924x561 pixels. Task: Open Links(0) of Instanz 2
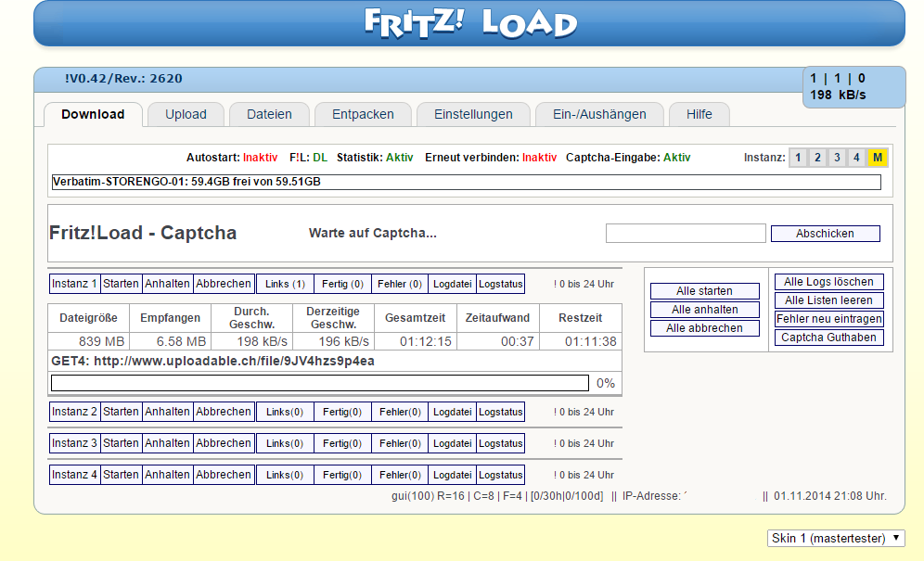pos(285,412)
